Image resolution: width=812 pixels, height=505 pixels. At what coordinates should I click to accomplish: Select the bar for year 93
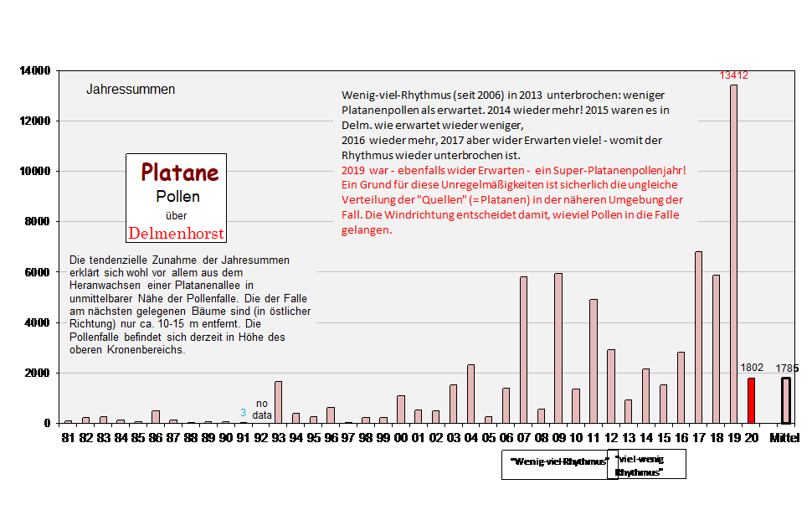pyautogui.click(x=279, y=402)
